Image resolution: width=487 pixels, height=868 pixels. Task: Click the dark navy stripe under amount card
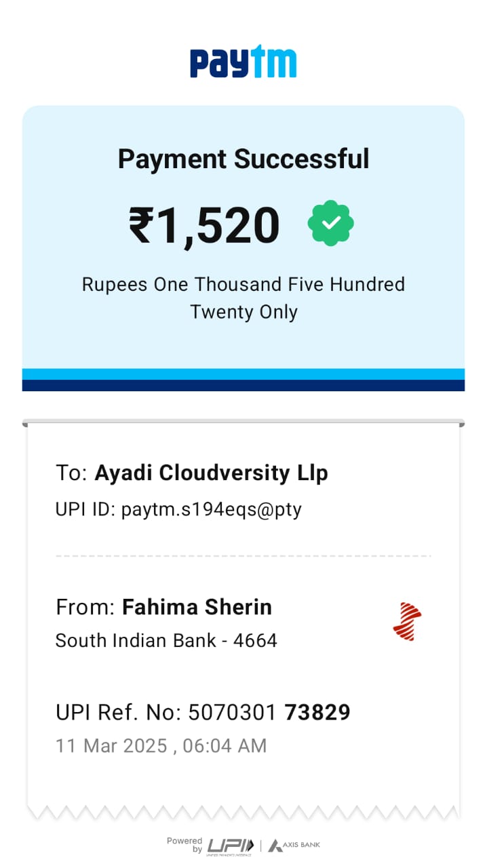[243, 385]
